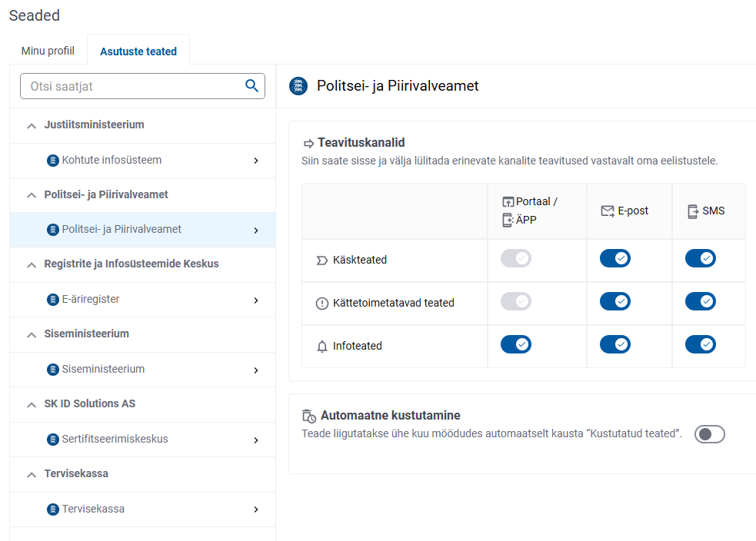
Task: Click the crest icon in the selected Politsei- ja Piirivalveamet row
Action: tap(53, 230)
